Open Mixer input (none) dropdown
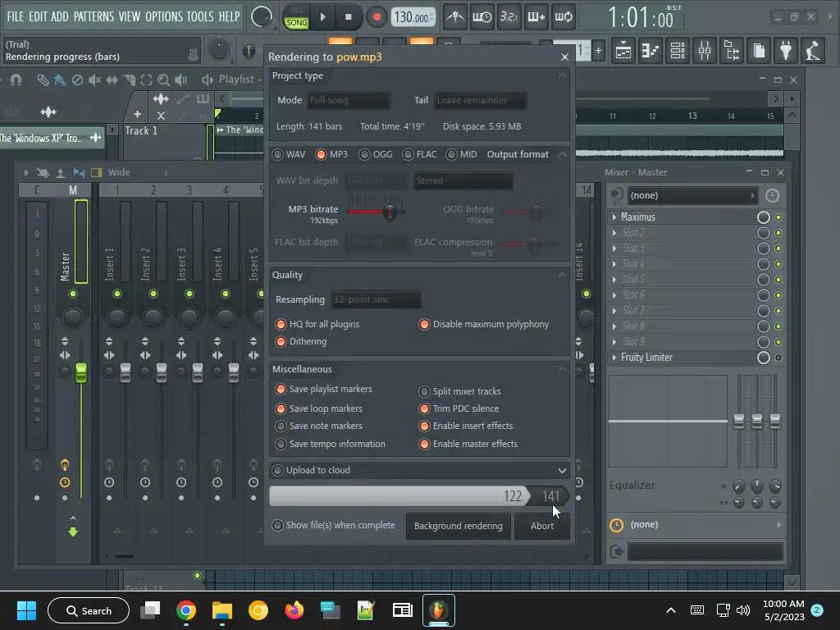The height and width of the screenshot is (630, 840). point(692,195)
